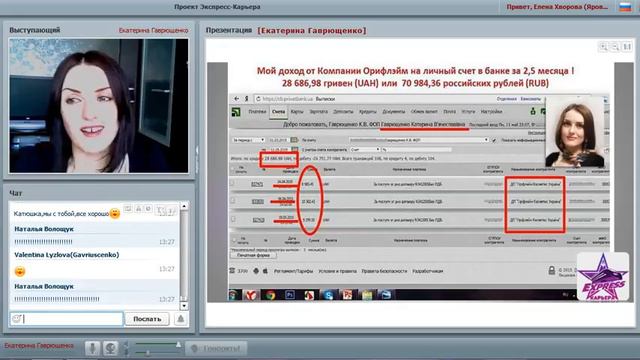Open the Правила безопасности footer link
Image resolution: width=640 pixels, height=360 pixels.
point(384,271)
